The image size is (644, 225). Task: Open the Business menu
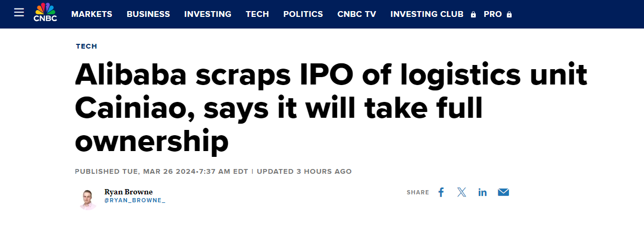point(148,14)
